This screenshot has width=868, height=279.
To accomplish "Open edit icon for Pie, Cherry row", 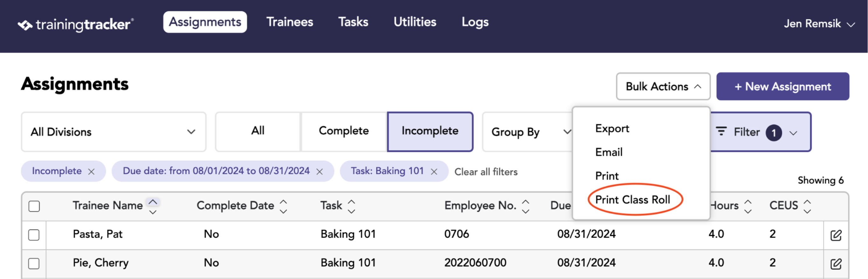I will click(836, 264).
